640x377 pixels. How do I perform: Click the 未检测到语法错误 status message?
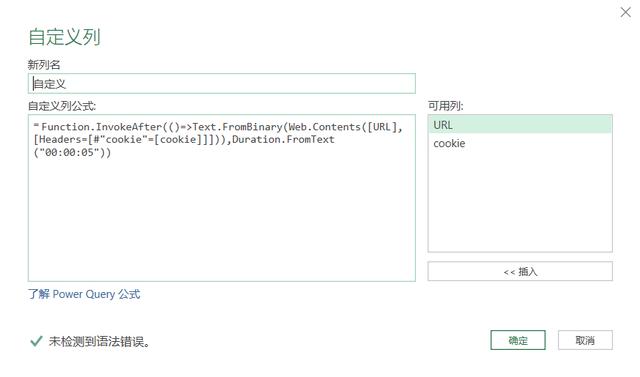click(x=99, y=342)
